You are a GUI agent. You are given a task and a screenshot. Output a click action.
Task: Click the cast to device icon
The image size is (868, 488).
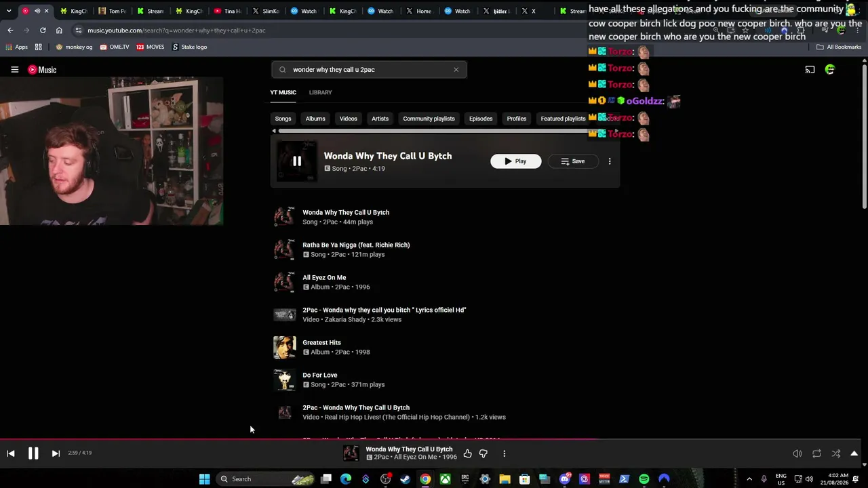tap(810, 70)
